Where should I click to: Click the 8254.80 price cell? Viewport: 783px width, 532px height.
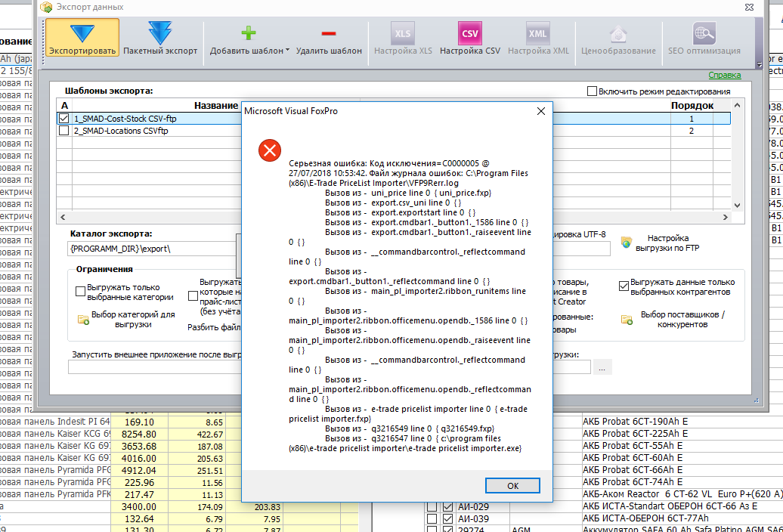(x=139, y=435)
